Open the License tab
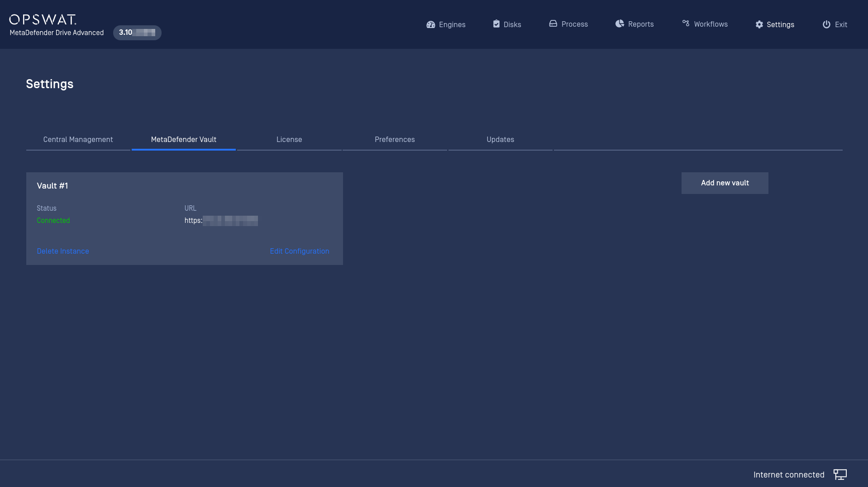Screen dimensions: 868x487 point(289,139)
